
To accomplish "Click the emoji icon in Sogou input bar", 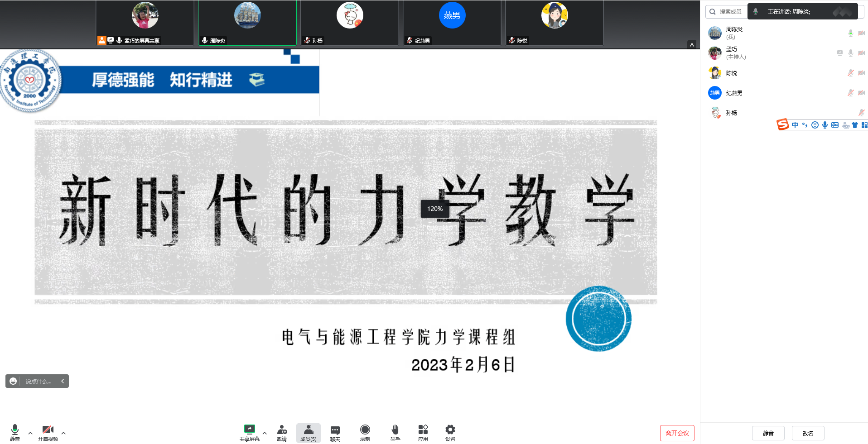I will [x=815, y=125].
